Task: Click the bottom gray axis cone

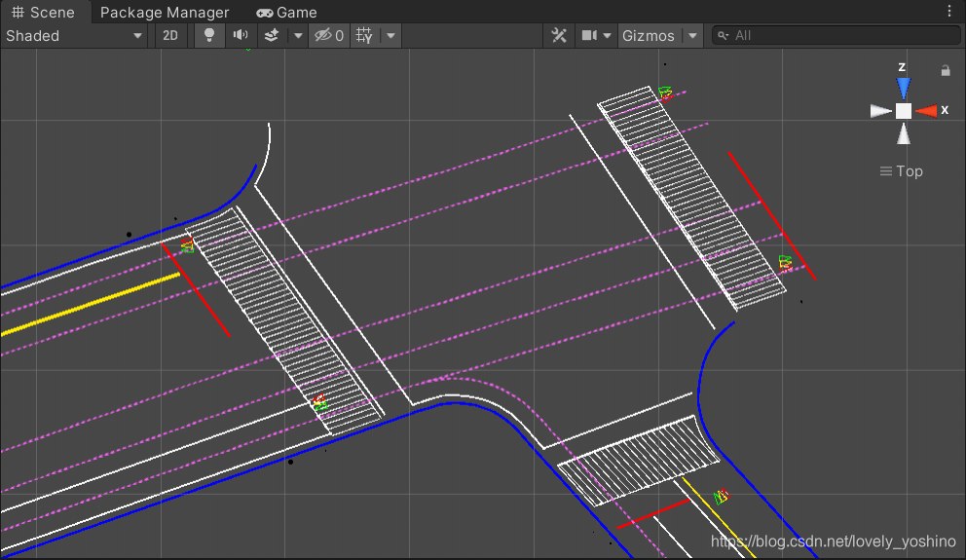Action: pyautogui.click(x=904, y=133)
